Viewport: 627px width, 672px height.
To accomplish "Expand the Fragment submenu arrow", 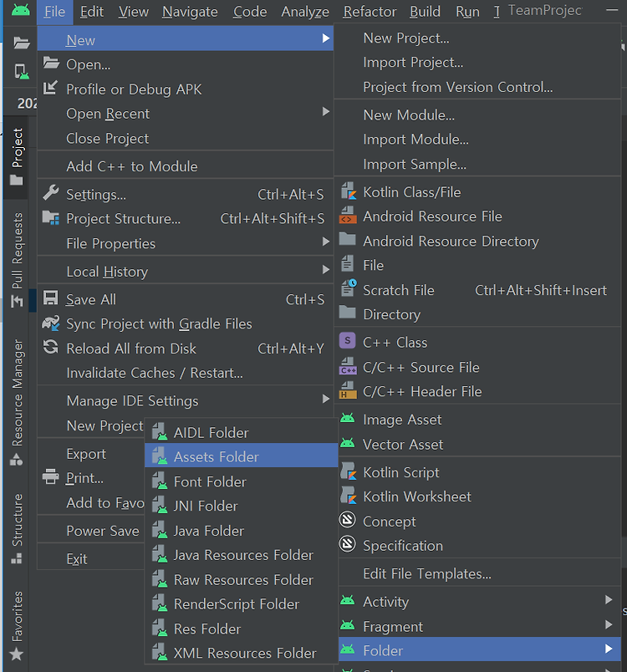I will [609, 625].
